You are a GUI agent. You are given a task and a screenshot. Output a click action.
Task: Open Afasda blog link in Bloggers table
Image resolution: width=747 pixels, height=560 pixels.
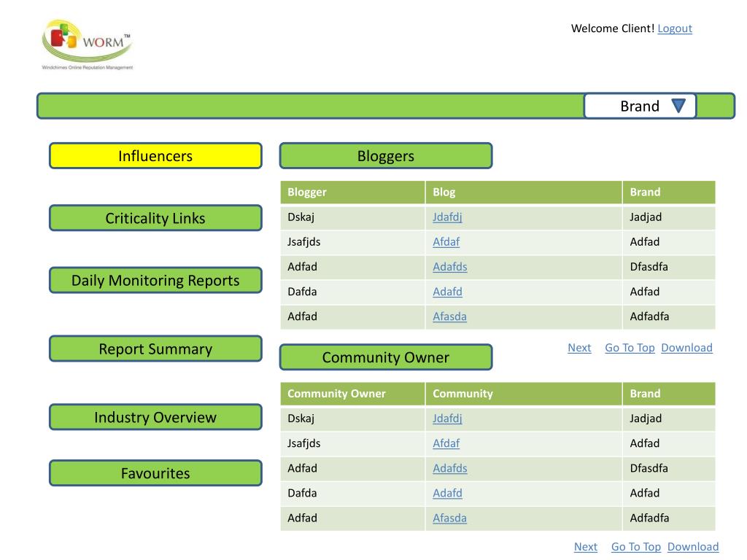point(449,316)
